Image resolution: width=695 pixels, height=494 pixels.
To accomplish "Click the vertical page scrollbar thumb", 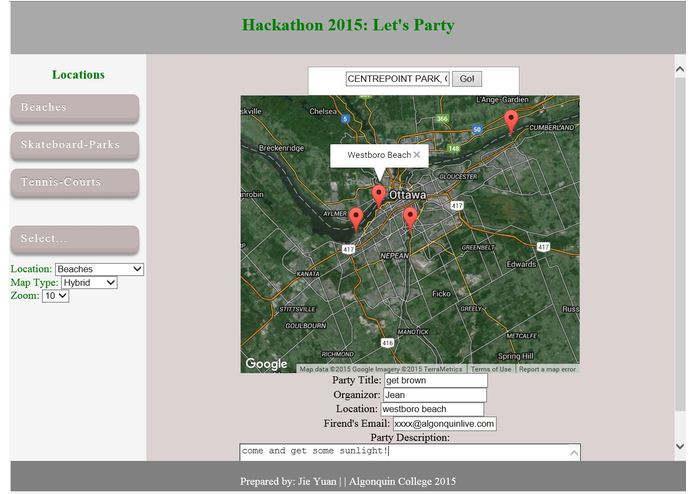I will (679, 244).
